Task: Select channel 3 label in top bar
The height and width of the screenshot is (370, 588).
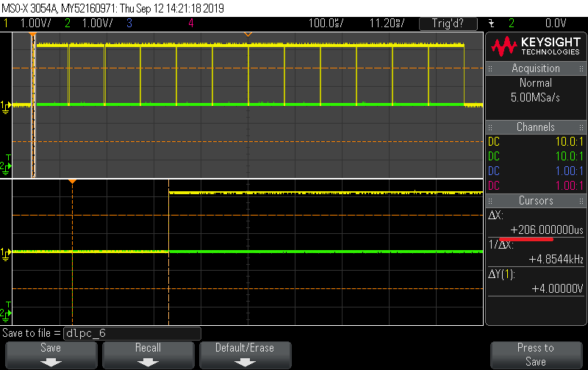Action: (129, 24)
